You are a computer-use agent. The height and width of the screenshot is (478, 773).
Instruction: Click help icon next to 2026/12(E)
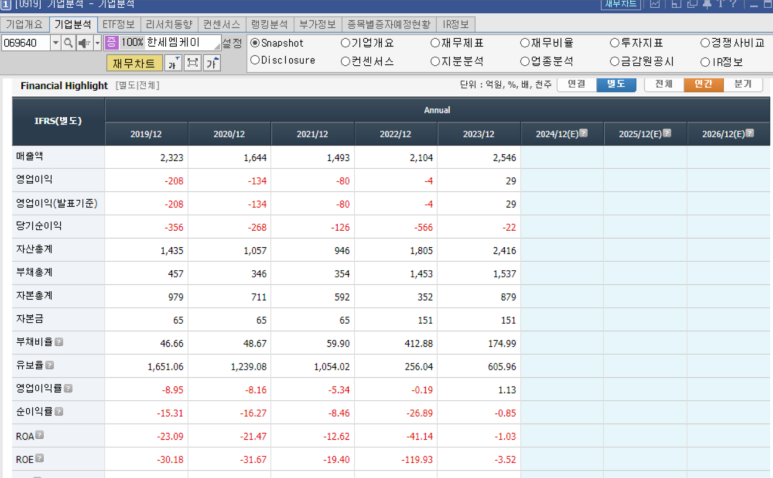click(x=750, y=133)
